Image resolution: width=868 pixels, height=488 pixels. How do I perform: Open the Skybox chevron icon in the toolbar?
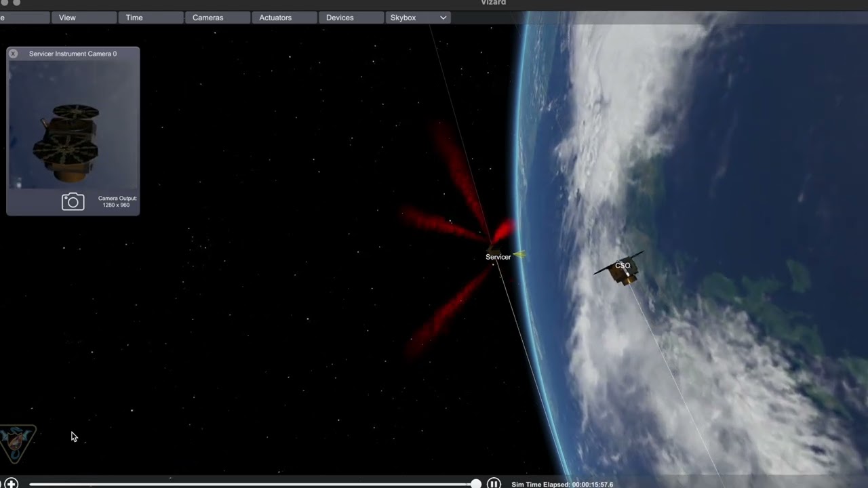442,18
